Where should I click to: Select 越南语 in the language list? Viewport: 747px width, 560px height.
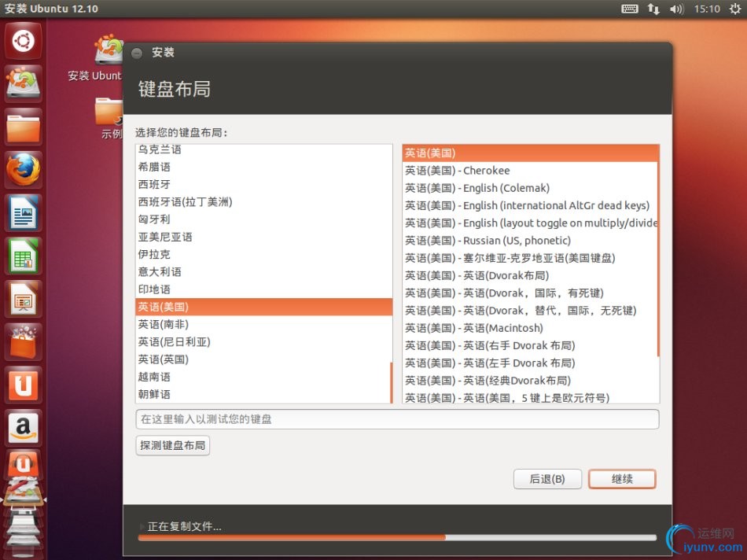tap(263, 377)
